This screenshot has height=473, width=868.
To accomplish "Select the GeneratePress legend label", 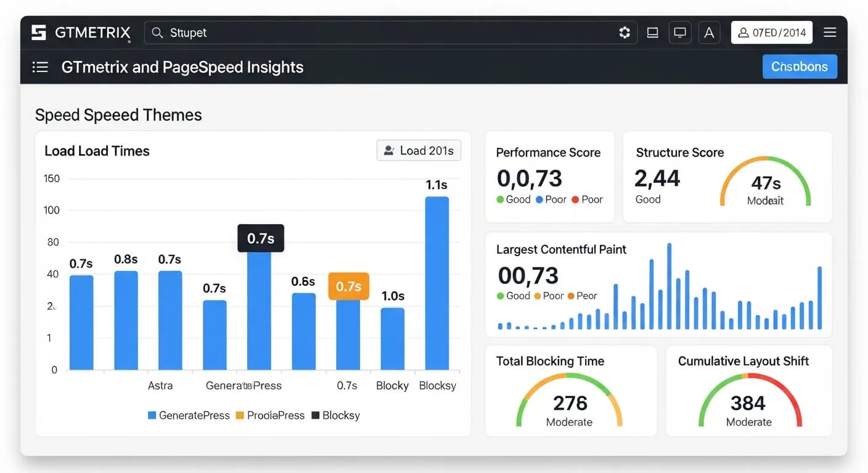I will click(194, 416).
